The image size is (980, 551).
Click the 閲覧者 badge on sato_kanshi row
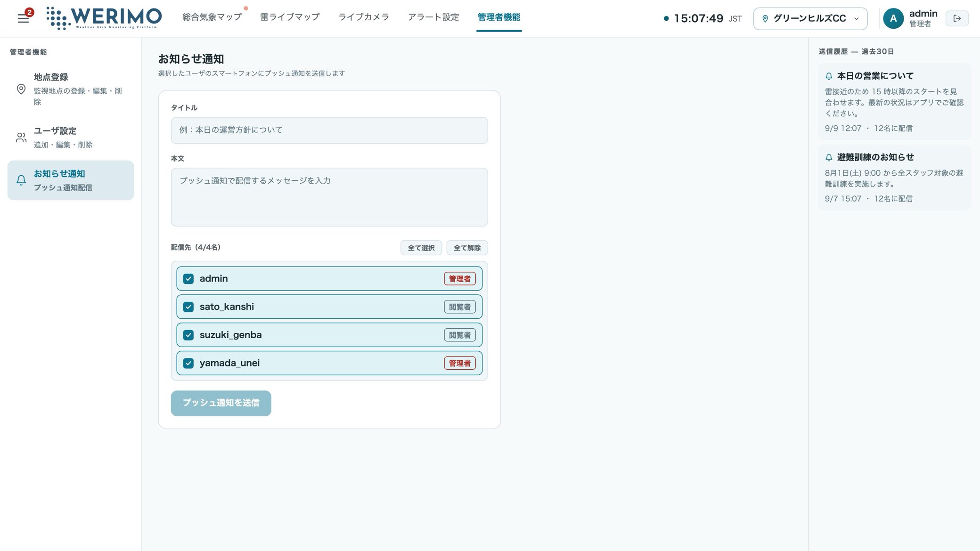459,307
